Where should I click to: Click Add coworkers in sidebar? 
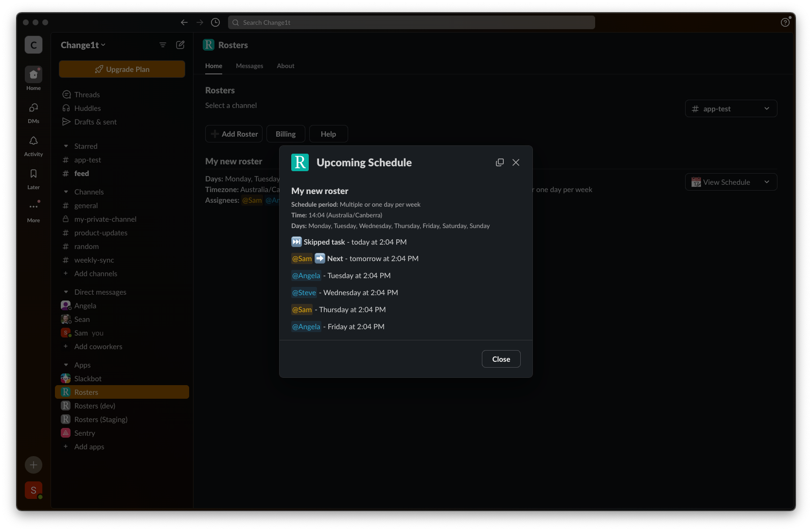122,346
